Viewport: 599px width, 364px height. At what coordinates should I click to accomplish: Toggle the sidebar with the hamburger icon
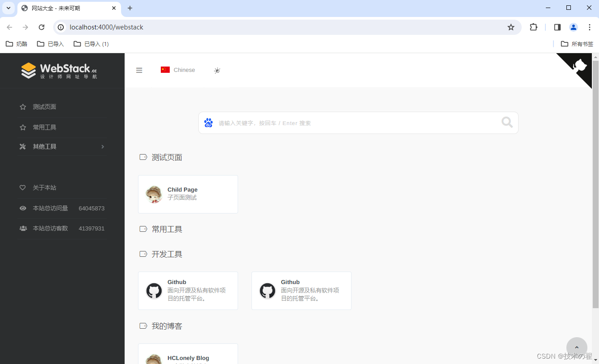click(139, 70)
